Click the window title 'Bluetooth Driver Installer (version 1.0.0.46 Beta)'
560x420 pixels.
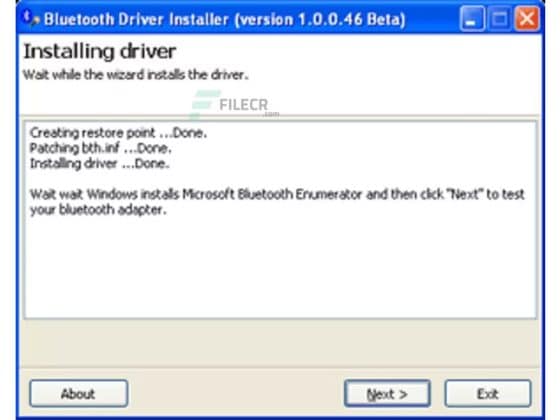point(225,19)
